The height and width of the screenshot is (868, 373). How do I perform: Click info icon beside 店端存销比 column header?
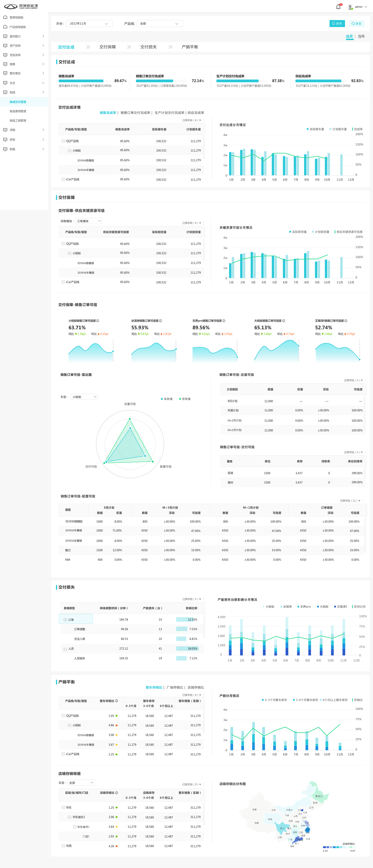(117, 793)
